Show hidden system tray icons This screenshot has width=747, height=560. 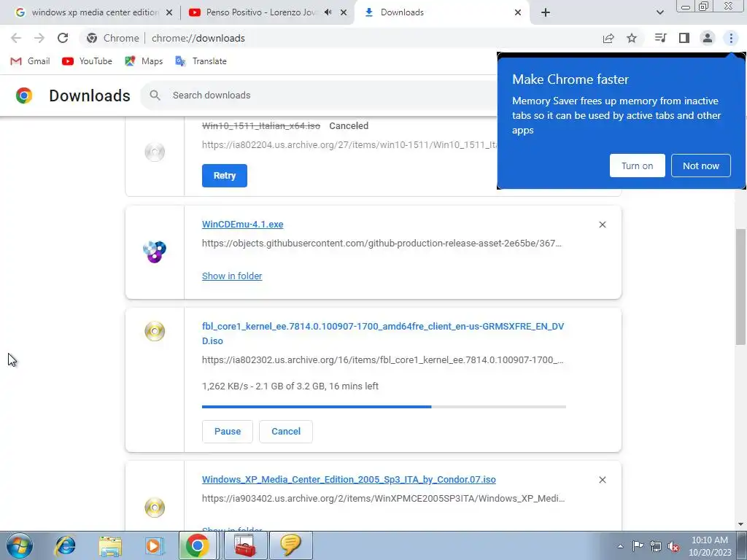click(x=620, y=546)
